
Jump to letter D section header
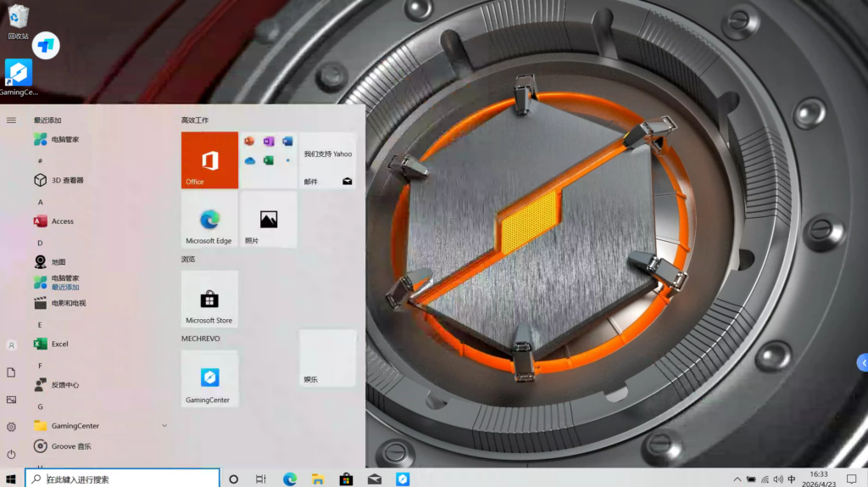(x=40, y=243)
